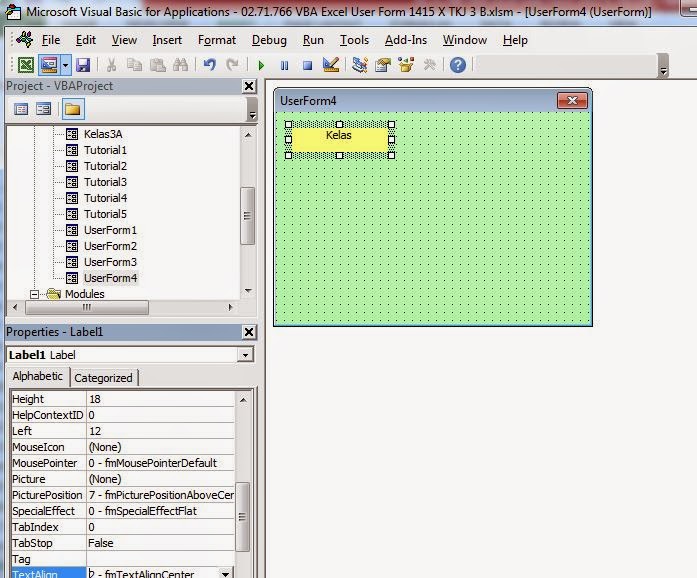This screenshot has height=578, width=697.
Task: Open the Object Browser icon
Action: click(406, 65)
